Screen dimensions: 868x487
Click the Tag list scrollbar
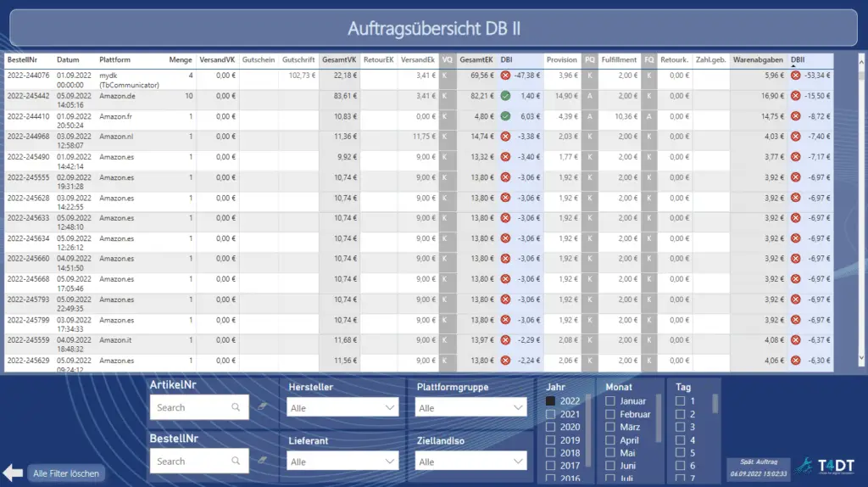(715, 404)
